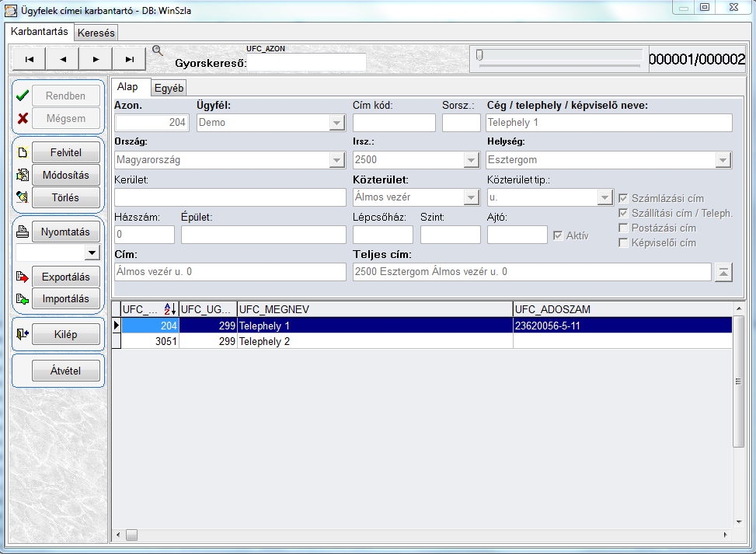The width and height of the screenshot is (756, 554).
Task: Go to the next record arrow
Action: point(96,59)
